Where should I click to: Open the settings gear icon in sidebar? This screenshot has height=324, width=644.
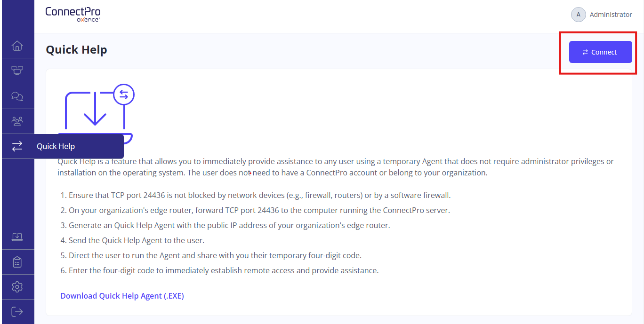click(17, 287)
